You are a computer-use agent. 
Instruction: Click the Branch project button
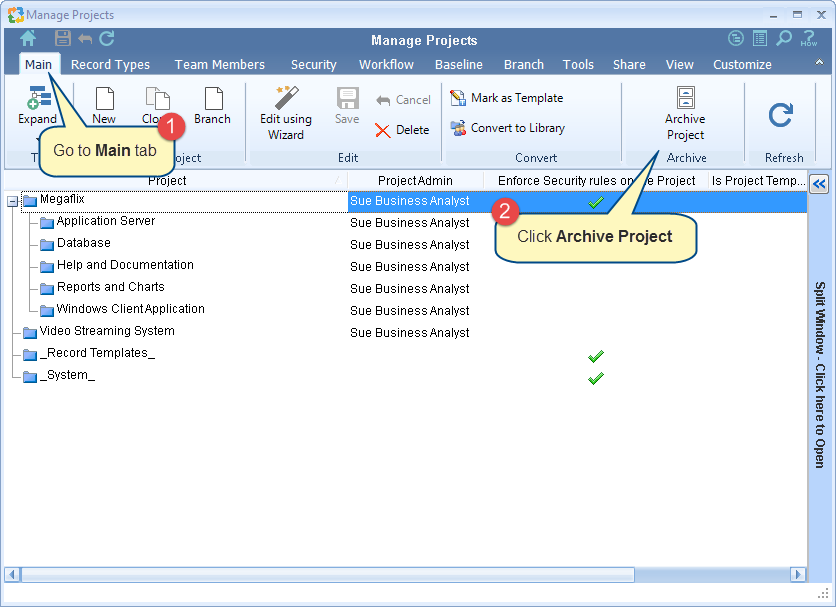click(212, 106)
